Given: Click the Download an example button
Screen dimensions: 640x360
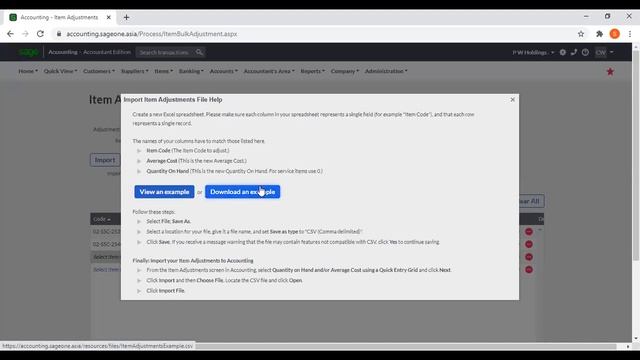Looking at the screenshot, I should (x=242, y=192).
